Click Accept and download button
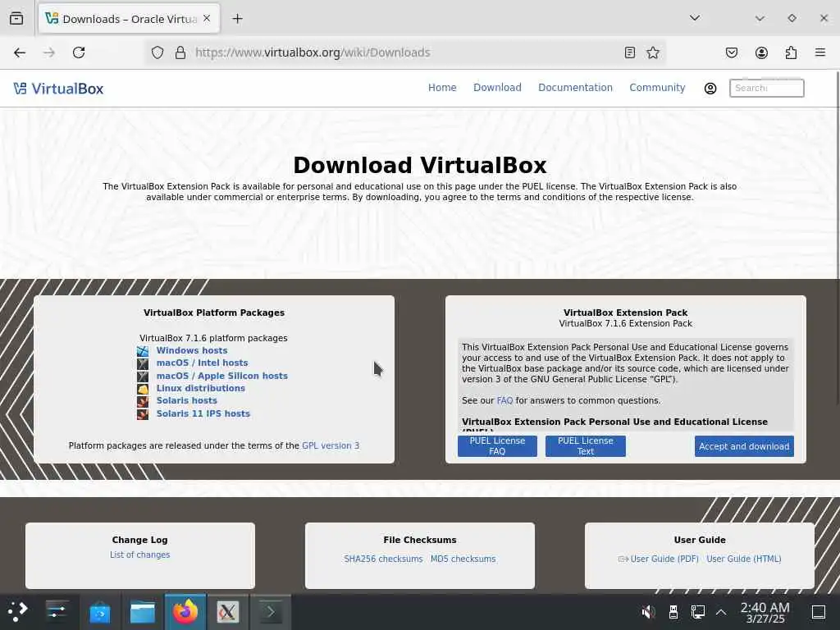Viewport: 840px width, 630px height. [743, 445]
